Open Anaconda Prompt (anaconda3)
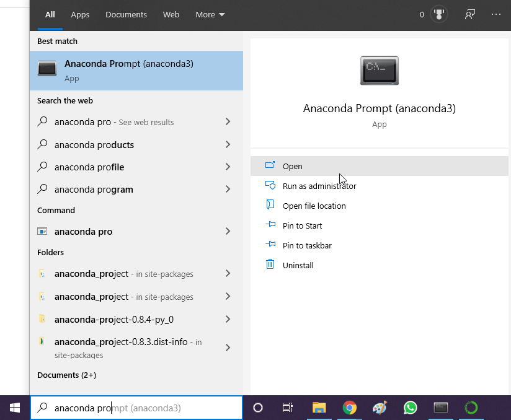The height and width of the screenshot is (420, 511). [129, 70]
